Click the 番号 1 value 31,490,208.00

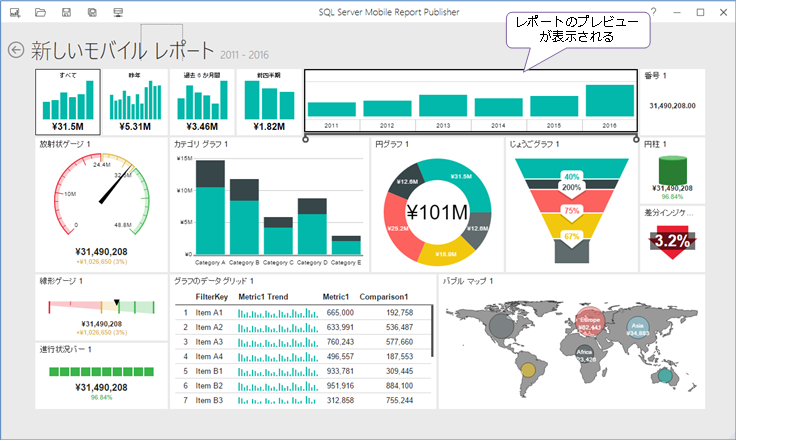[x=672, y=106]
